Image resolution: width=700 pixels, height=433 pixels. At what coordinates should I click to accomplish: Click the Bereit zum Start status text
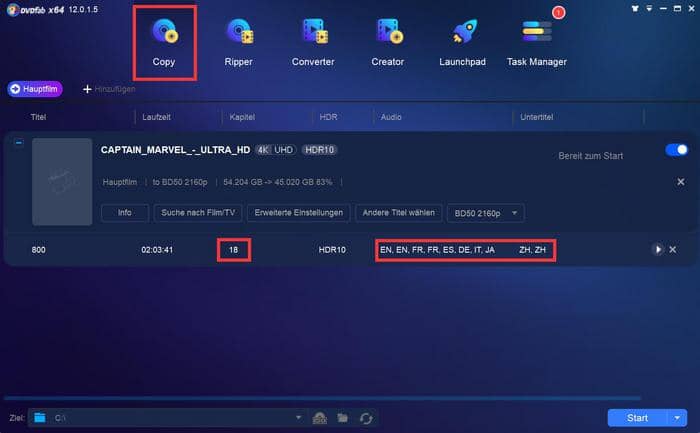coord(591,156)
